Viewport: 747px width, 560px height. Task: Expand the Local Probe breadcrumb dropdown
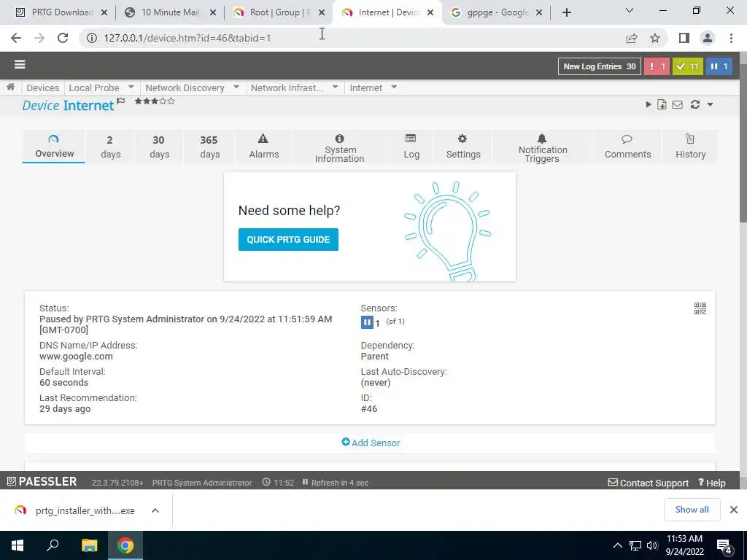click(x=131, y=87)
